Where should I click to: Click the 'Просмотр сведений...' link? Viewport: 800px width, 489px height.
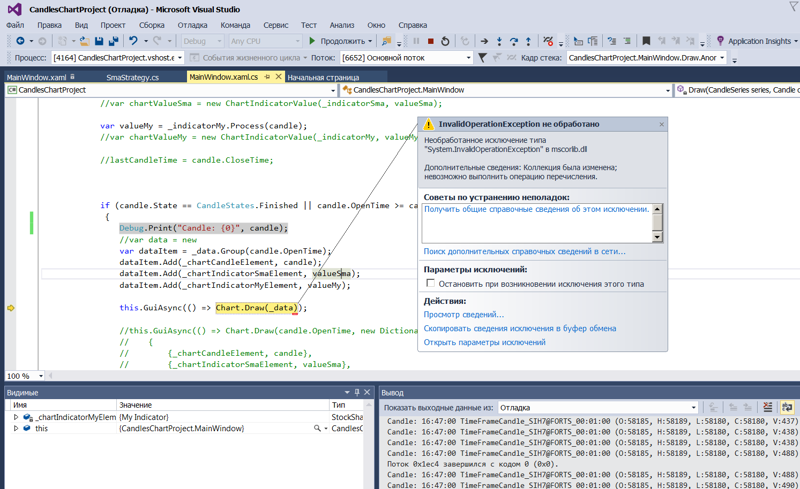[464, 314]
